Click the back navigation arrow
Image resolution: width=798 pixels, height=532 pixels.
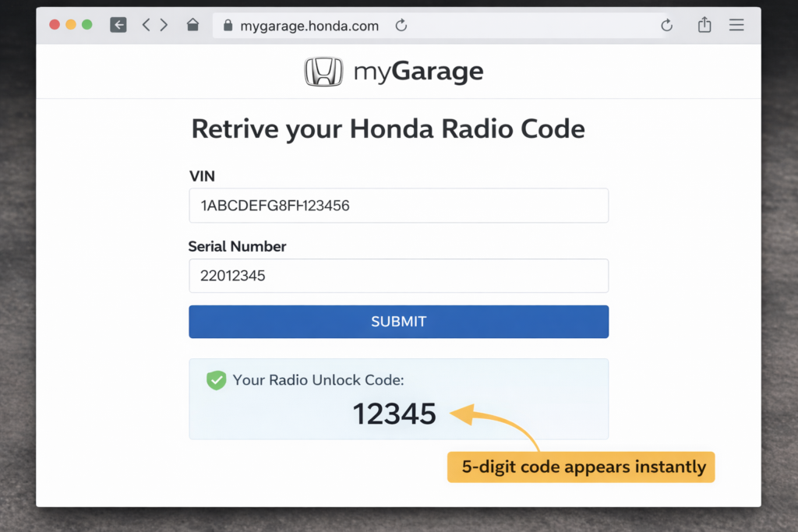tap(146, 24)
